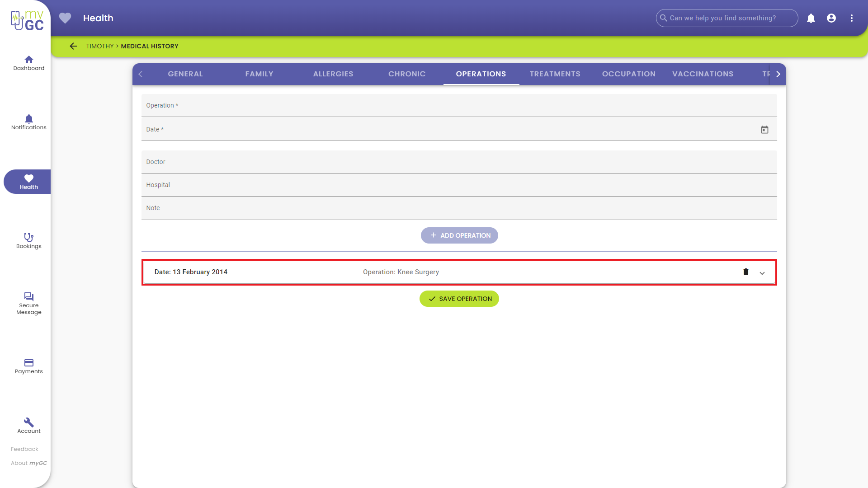Open the three-dot more options menu
Screen dimensions: 868x488
pos(852,18)
